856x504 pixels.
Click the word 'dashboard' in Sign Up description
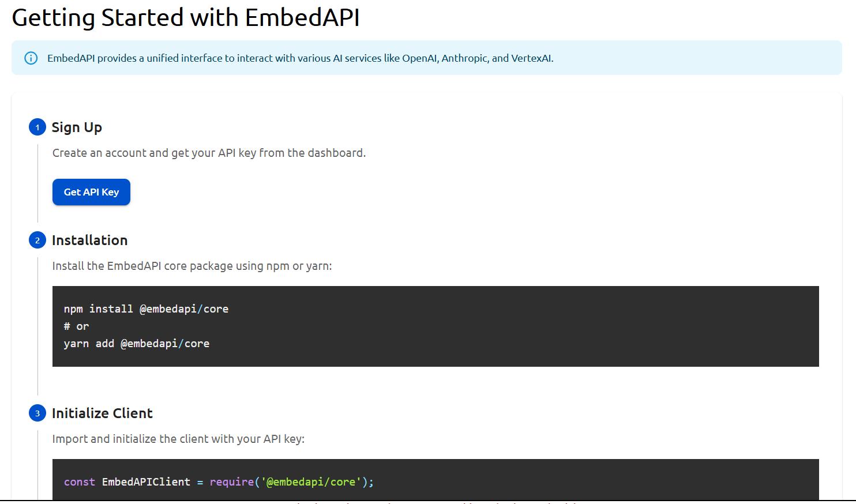click(x=336, y=153)
